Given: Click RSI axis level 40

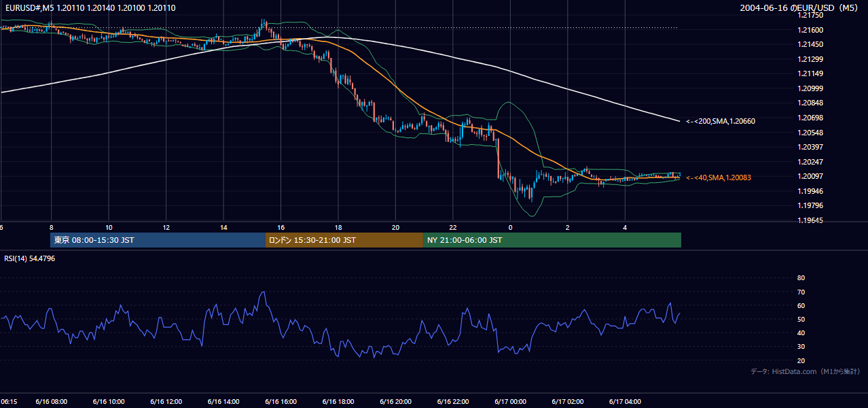Looking at the screenshot, I should (801, 333).
